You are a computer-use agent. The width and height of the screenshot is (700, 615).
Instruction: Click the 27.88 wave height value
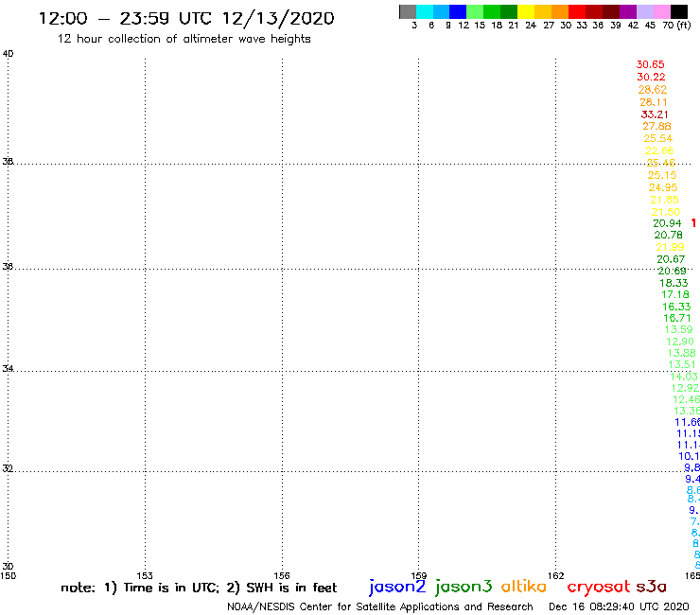coord(656,127)
